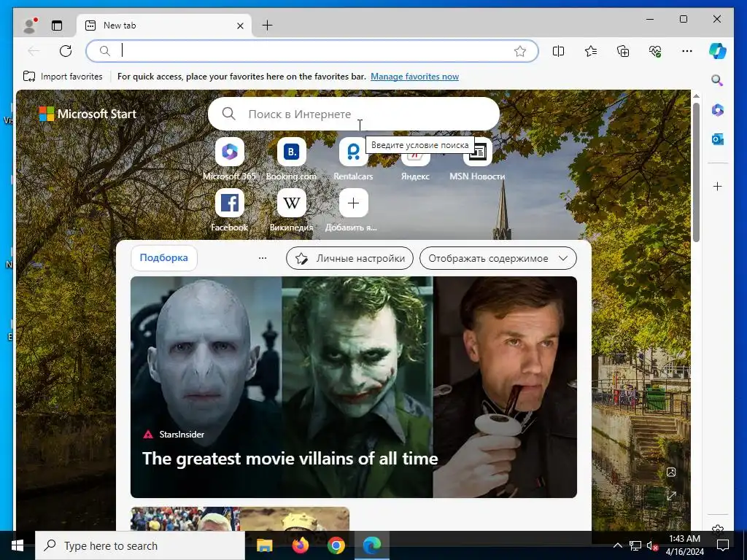Image resolution: width=747 pixels, height=560 pixels.
Task: Toggle split screen view
Action: click(x=558, y=51)
